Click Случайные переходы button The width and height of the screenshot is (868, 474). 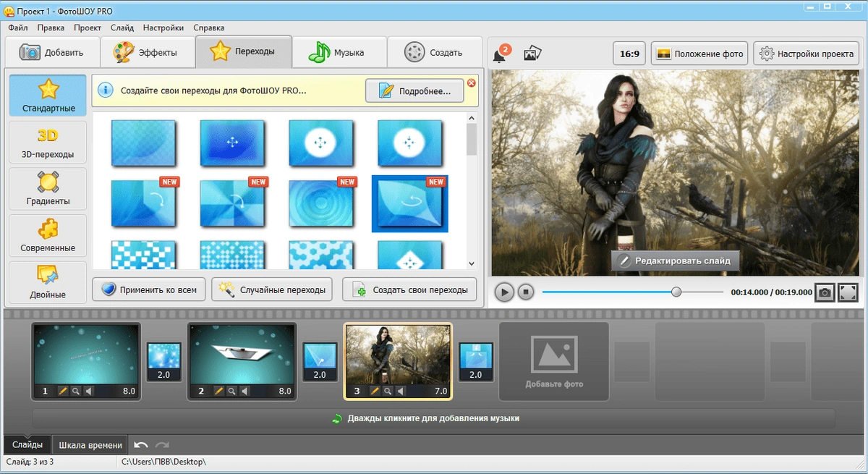pyautogui.click(x=272, y=289)
